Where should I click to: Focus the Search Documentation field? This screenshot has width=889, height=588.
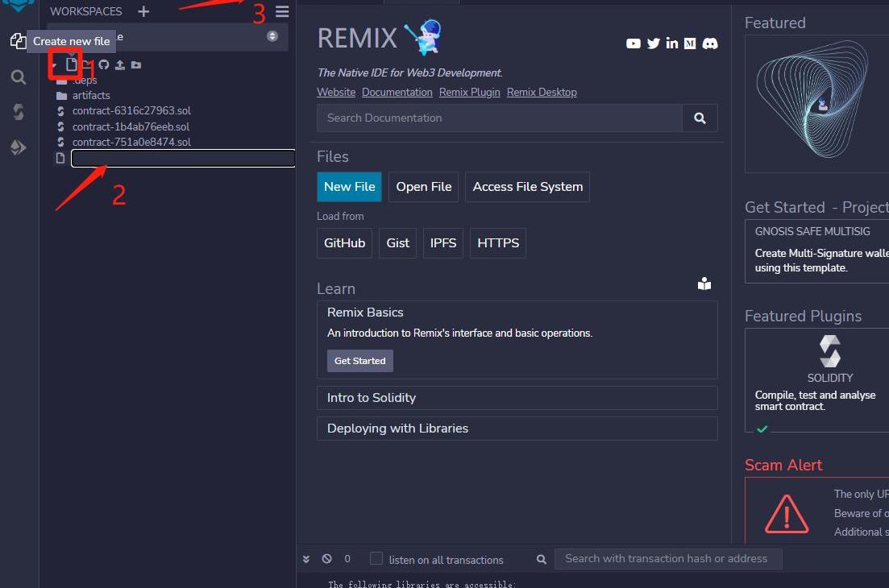500,118
